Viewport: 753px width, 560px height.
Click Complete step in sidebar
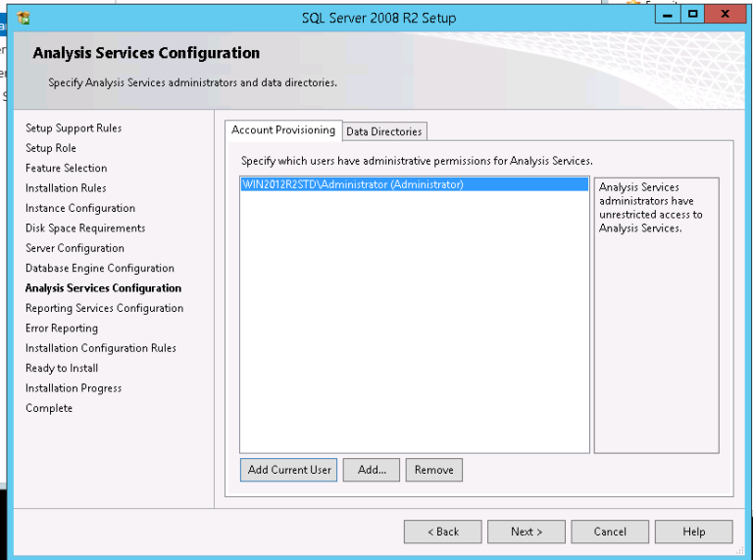[49, 408]
